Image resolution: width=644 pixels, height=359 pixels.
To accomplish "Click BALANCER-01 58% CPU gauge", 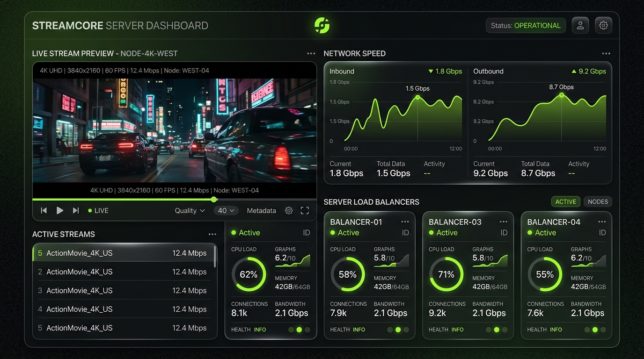I will point(348,274).
